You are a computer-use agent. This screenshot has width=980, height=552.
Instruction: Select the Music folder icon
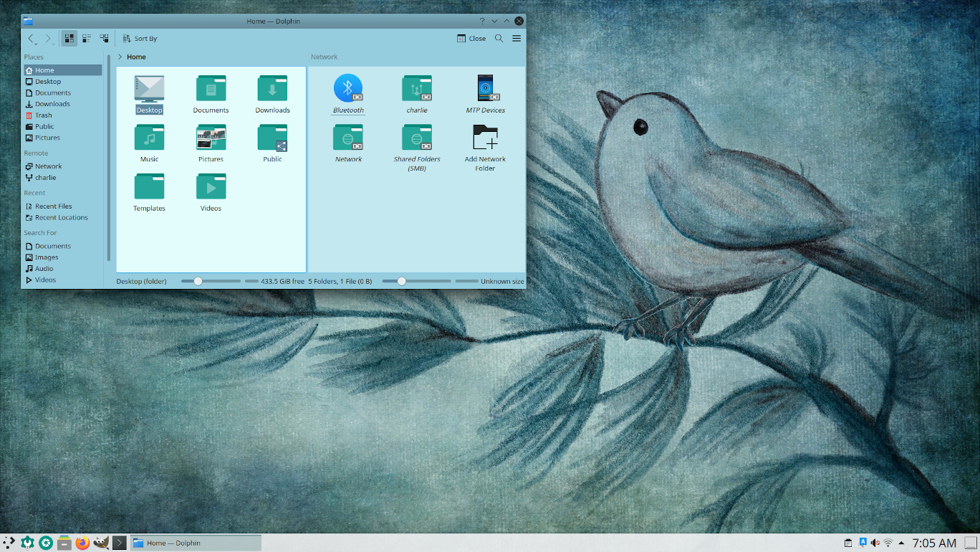click(x=149, y=137)
